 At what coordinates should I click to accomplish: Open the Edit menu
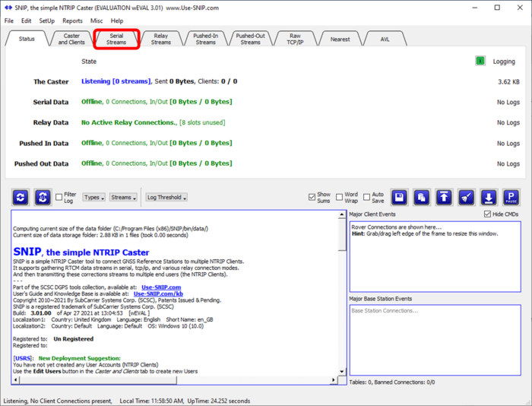26,21
